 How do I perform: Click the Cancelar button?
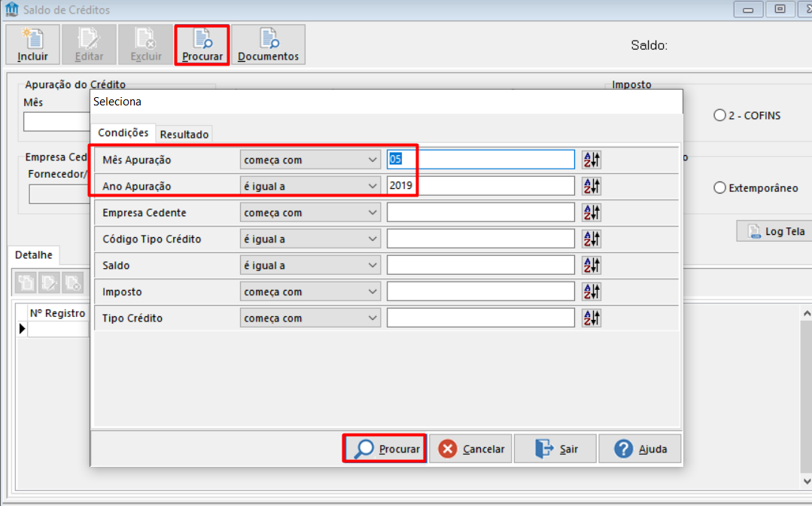pos(471,449)
